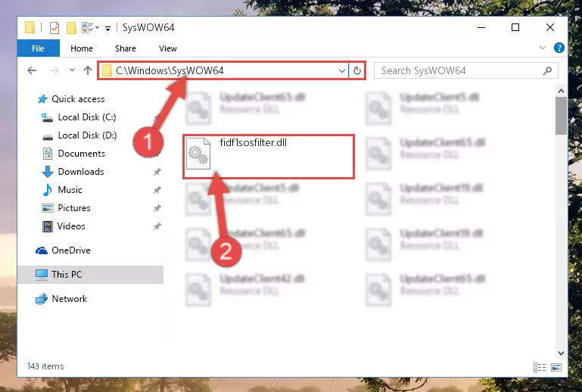
Task: Open the Recent locations dropdown arrow
Action: 72,70
